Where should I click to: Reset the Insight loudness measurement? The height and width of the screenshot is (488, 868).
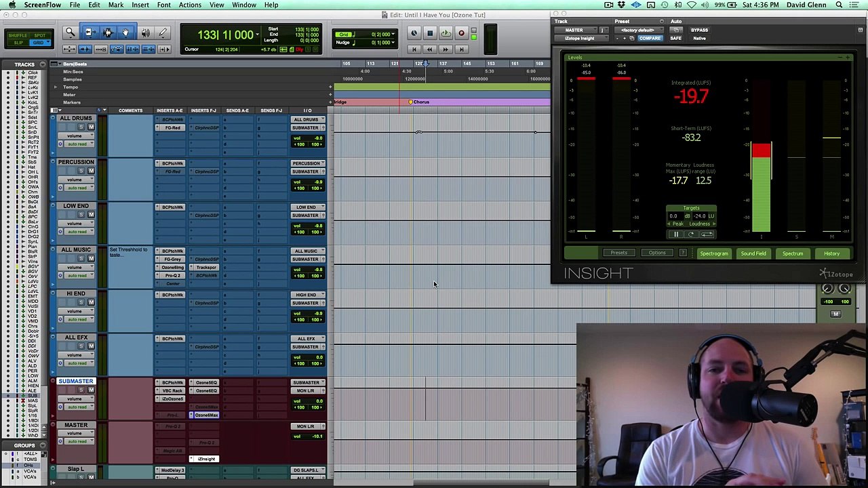point(690,235)
